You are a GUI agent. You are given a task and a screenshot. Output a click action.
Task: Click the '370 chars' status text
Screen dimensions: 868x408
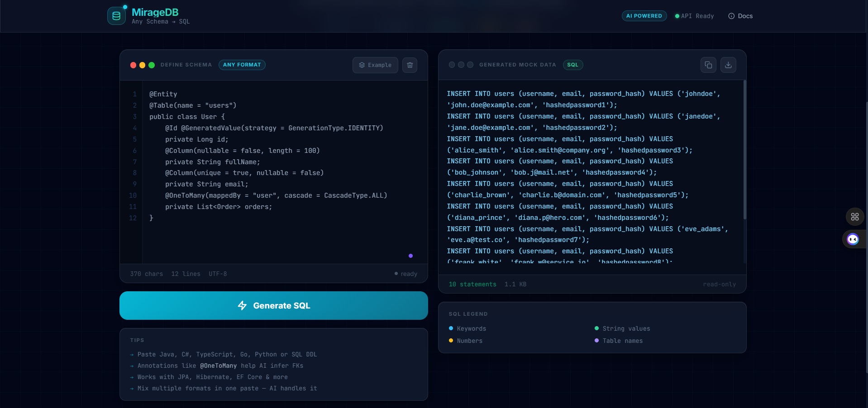[147, 274]
